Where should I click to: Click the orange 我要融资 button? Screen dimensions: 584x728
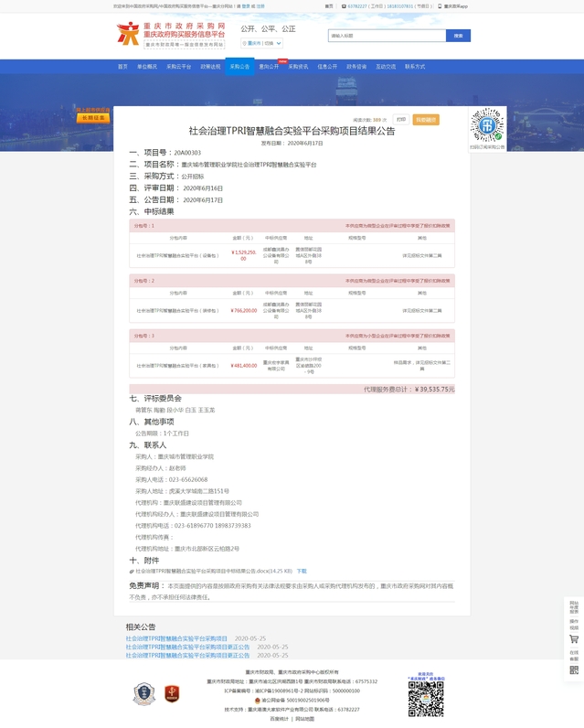(426, 120)
